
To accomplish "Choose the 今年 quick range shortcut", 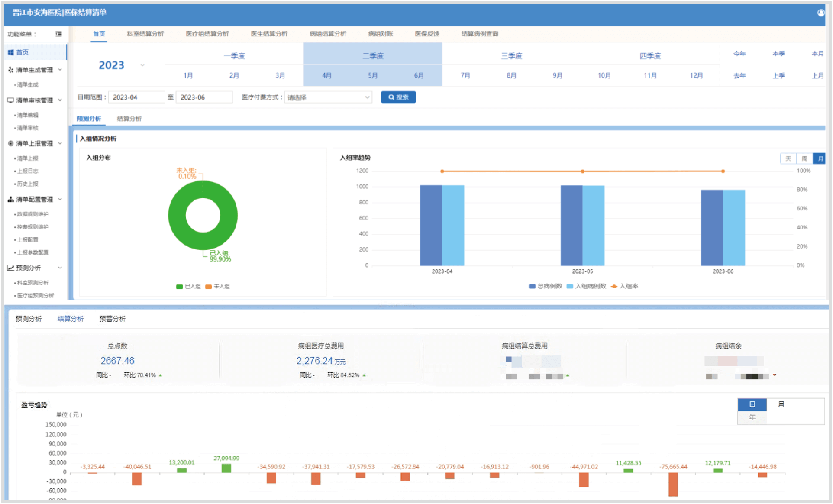I will coord(739,54).
